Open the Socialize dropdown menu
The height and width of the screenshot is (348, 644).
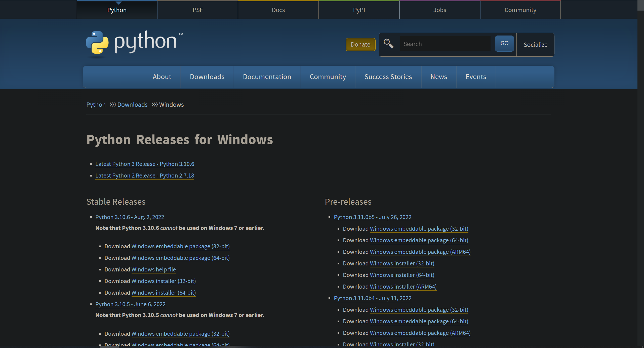[535, 45]
